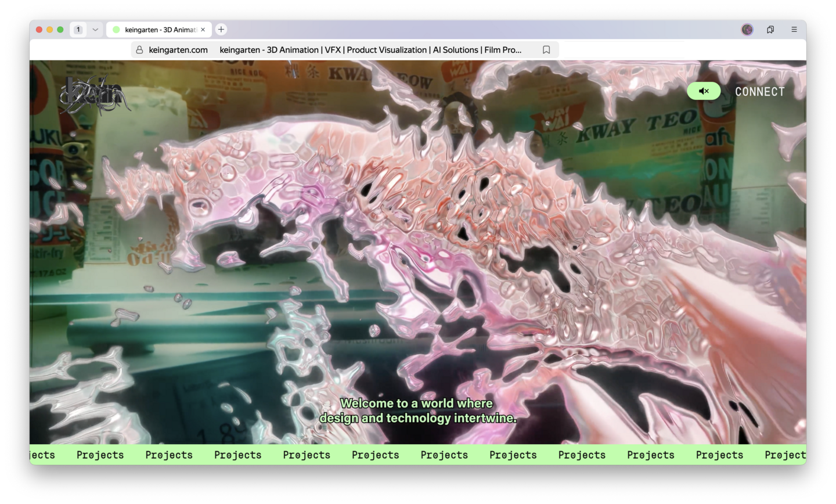Open the browser profile avatar

coord(747,30)
